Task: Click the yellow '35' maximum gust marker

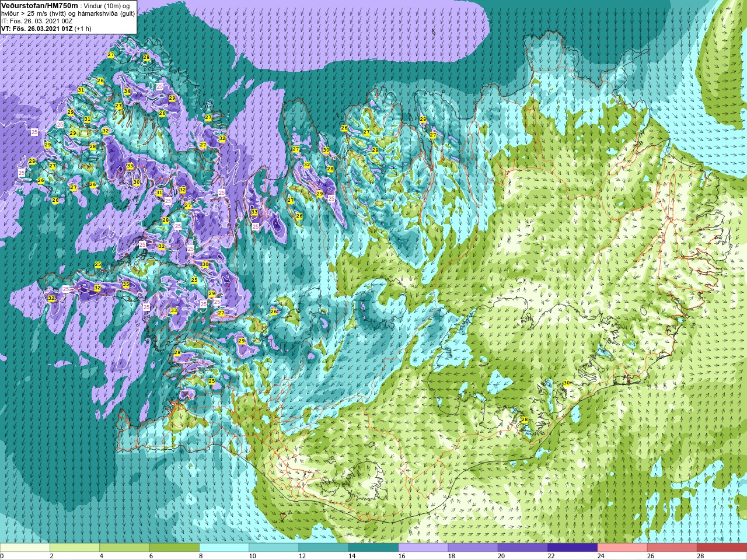Action: pos(126,285)
